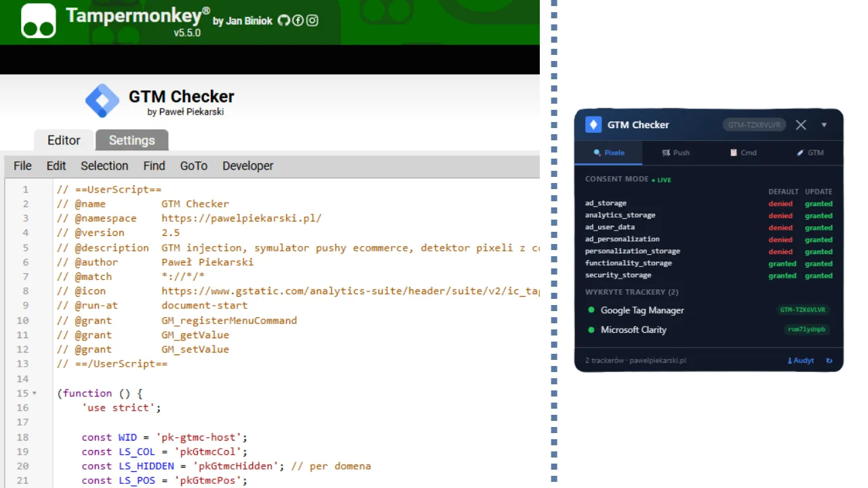Click the Audyt link
This screenshot has height=488, width=868.
tap(801, 361)
